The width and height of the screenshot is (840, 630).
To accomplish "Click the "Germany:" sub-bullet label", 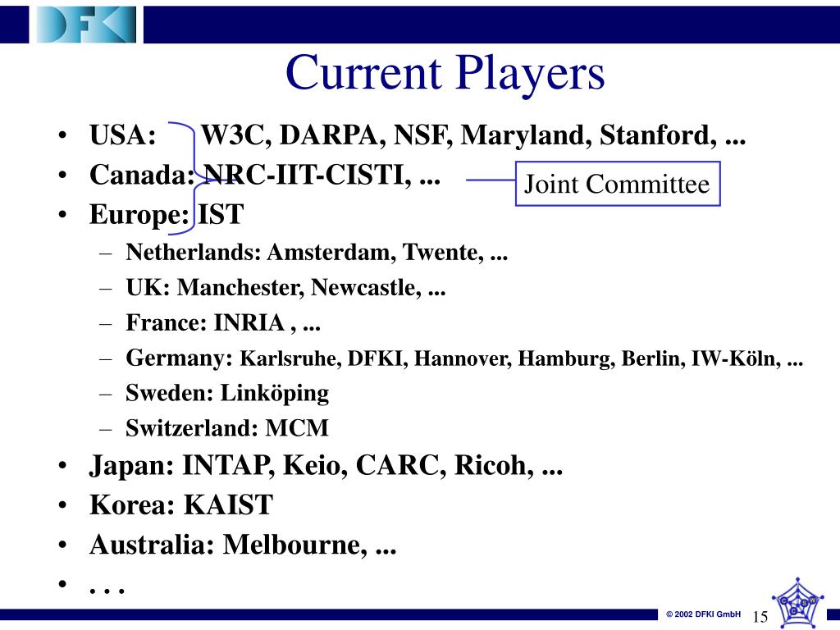I will tap(180, 358).
